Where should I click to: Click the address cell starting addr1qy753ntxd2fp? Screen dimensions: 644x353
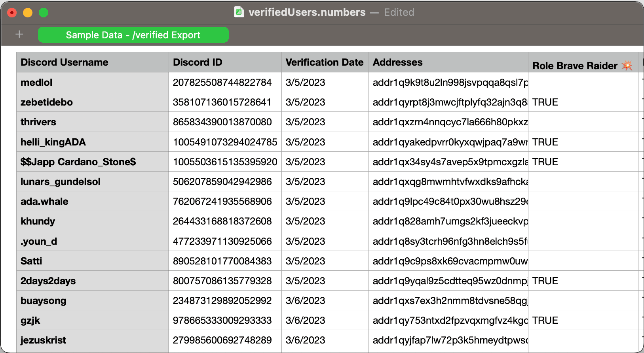(448, 320)
